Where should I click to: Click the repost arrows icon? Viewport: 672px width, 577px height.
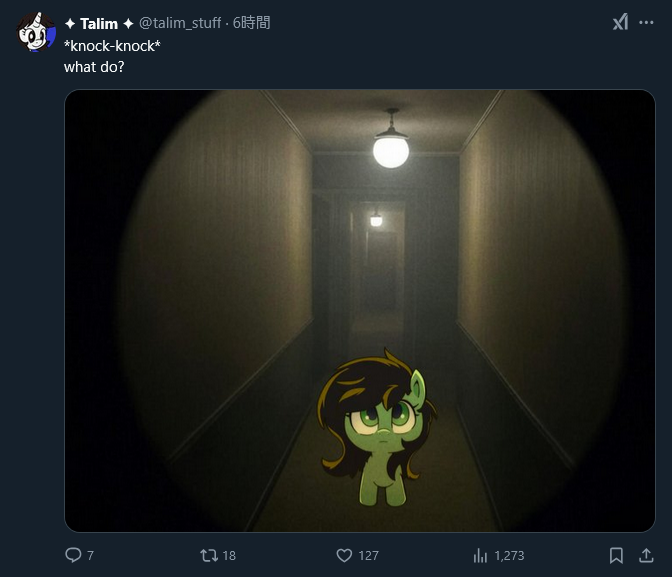tap(209, 556)
